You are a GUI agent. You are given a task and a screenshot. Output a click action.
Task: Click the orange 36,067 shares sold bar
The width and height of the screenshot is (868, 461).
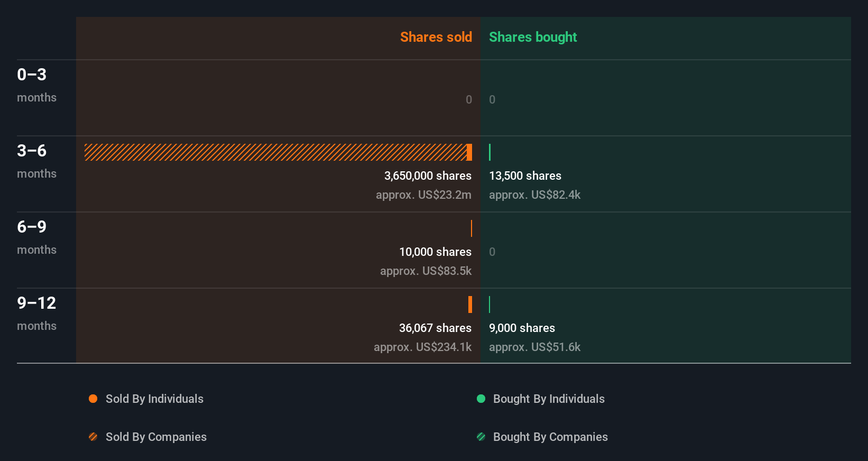470,305
